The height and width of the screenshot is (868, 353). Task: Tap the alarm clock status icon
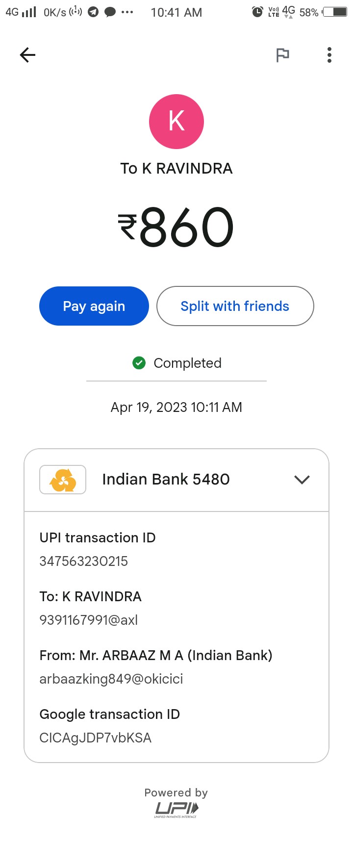coord(257,12)
